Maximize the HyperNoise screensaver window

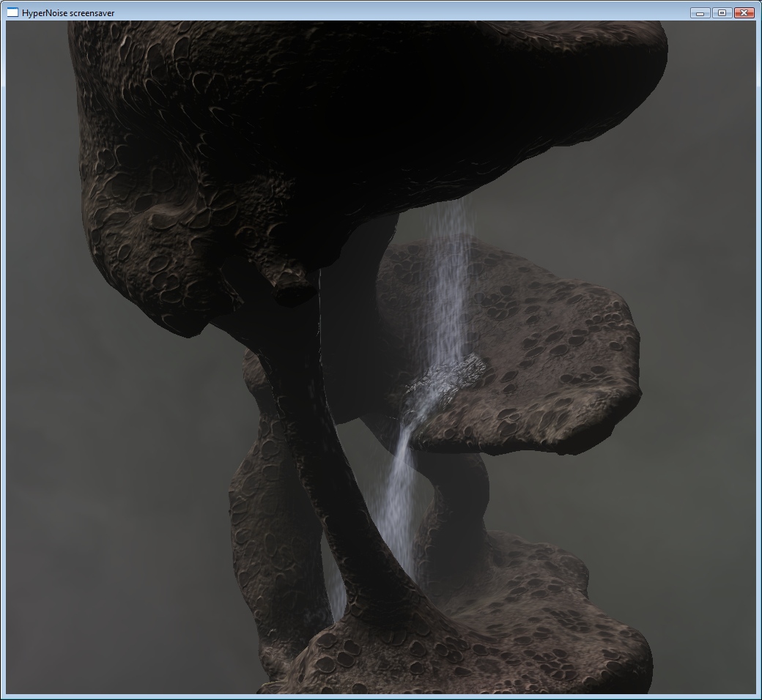[x=722, y=12]
